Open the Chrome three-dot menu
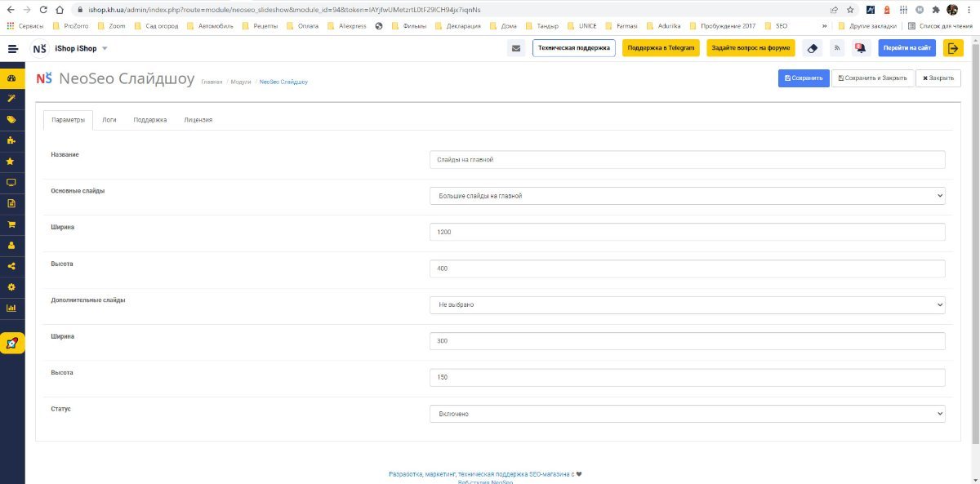Screen dimensions: 980x484 [969, 10]
